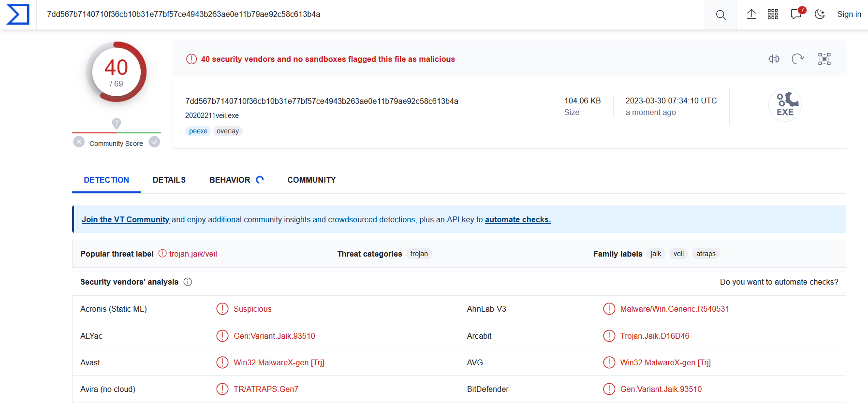Open the file relations graph icon
868x403 pixels.
[824, 59]
